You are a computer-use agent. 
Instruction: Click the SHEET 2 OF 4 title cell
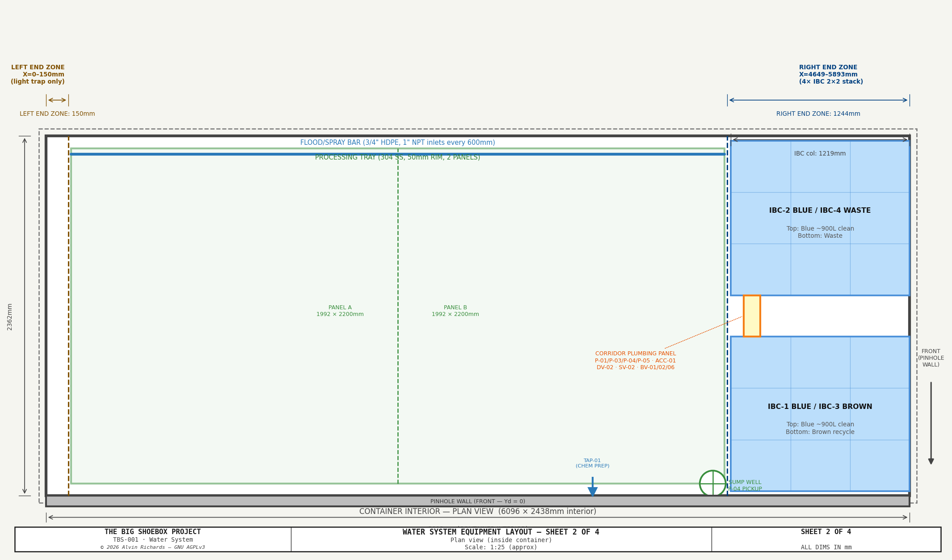click(826, 532)
